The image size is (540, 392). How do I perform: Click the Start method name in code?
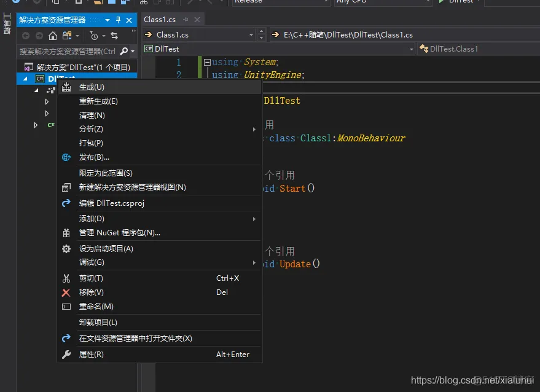pos(292,189)
